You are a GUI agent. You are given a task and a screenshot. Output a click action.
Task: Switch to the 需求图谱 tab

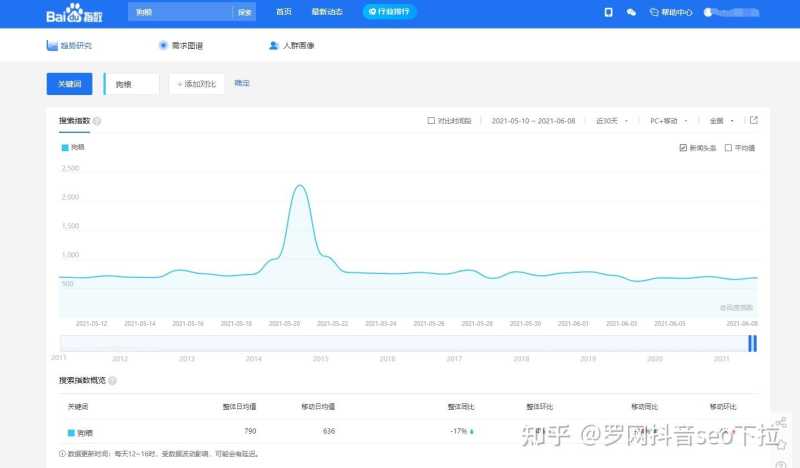[181, 45]
